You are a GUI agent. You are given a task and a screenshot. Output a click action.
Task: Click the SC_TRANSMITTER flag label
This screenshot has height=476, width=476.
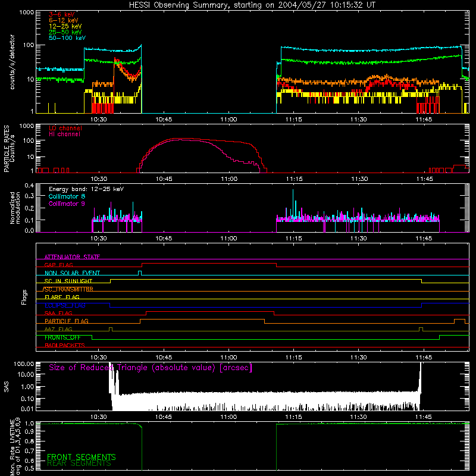pos(68,289)
